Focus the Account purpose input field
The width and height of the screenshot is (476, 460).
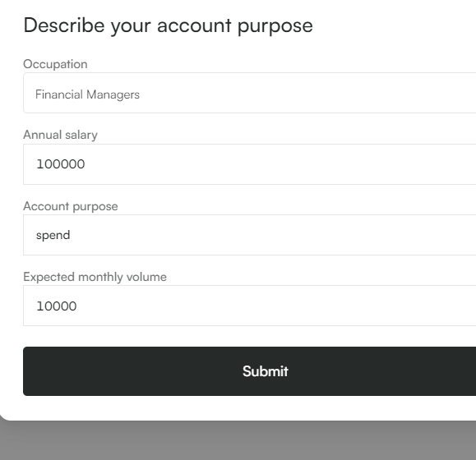[x=250, y=235]
